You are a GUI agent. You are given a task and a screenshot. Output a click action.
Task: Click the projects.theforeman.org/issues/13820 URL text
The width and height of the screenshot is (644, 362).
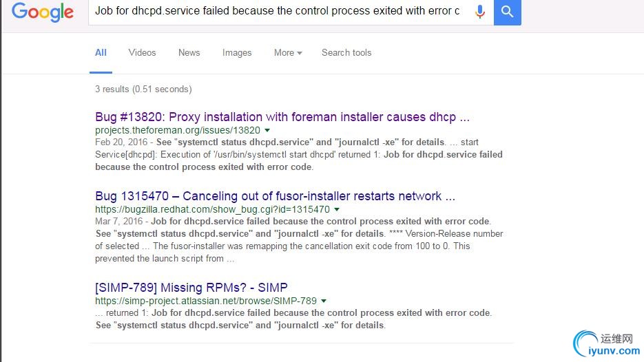(178, 130)
